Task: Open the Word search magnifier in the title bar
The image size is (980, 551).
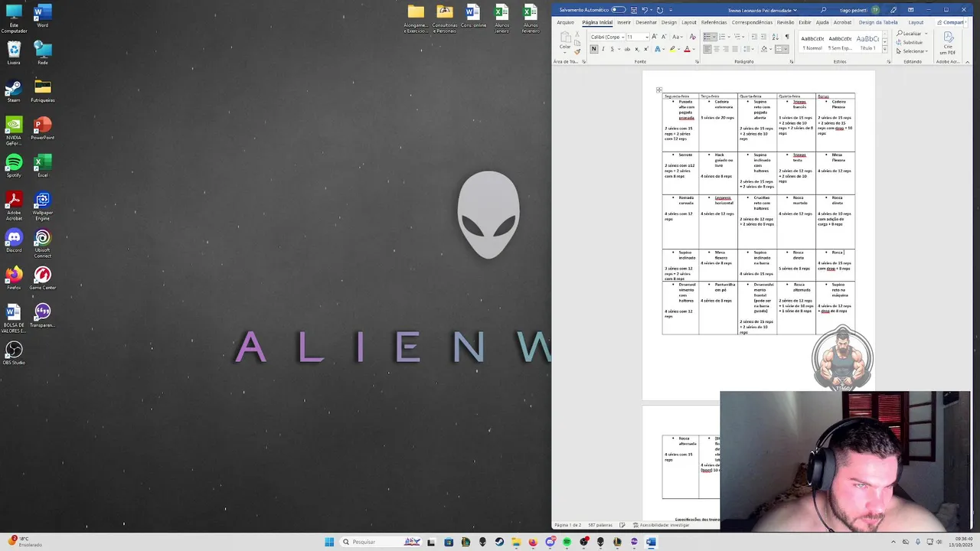Action: 823,10
